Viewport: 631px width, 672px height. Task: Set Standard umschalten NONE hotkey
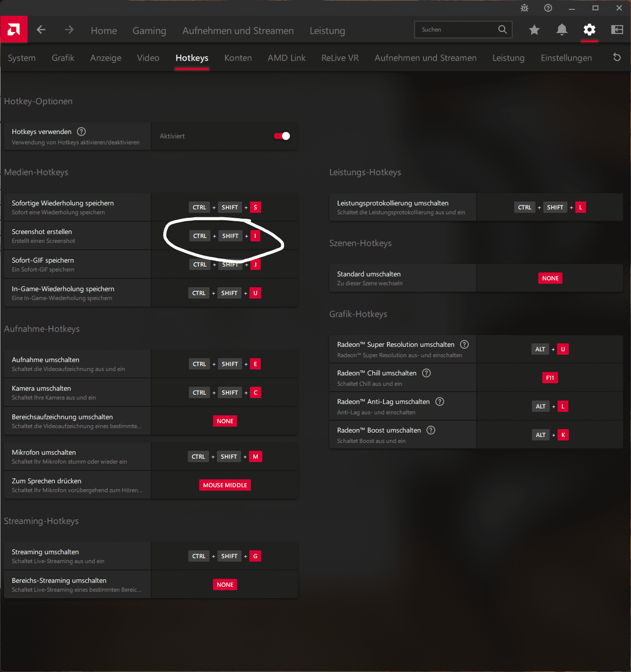550,278
